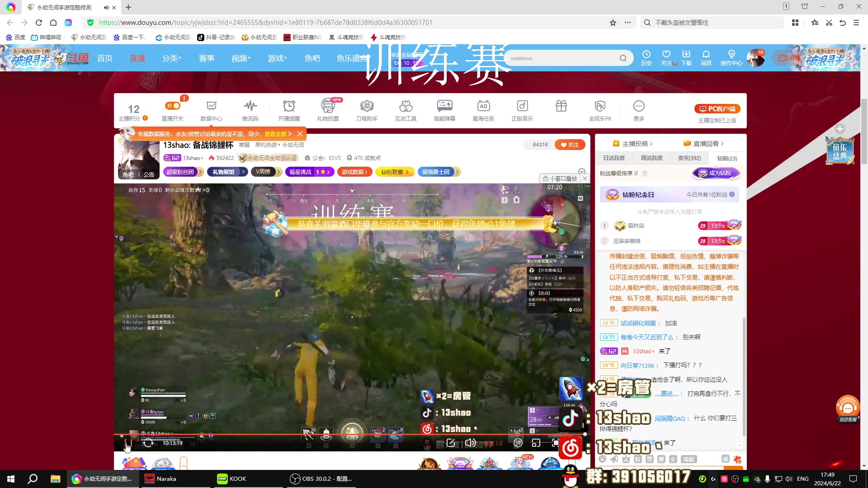
Task: Open 互动工具 interactive tools
Action: click(x=406, y=111)
